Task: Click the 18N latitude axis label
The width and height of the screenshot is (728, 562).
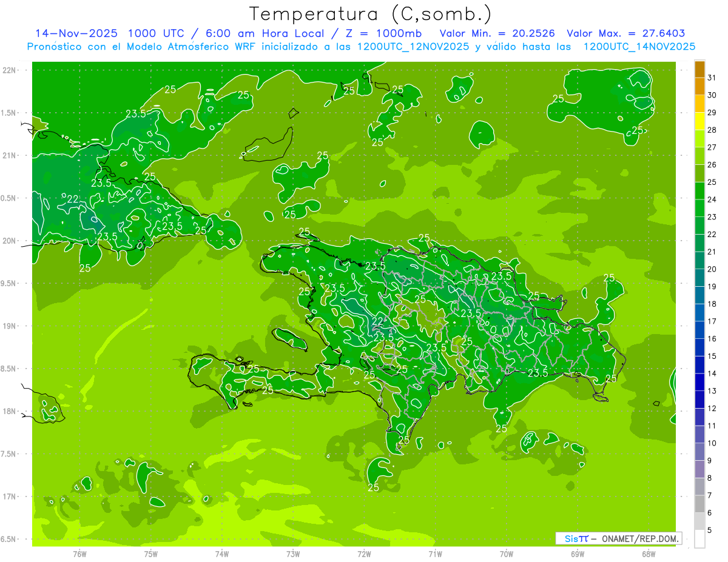Action: pos(10,411)
